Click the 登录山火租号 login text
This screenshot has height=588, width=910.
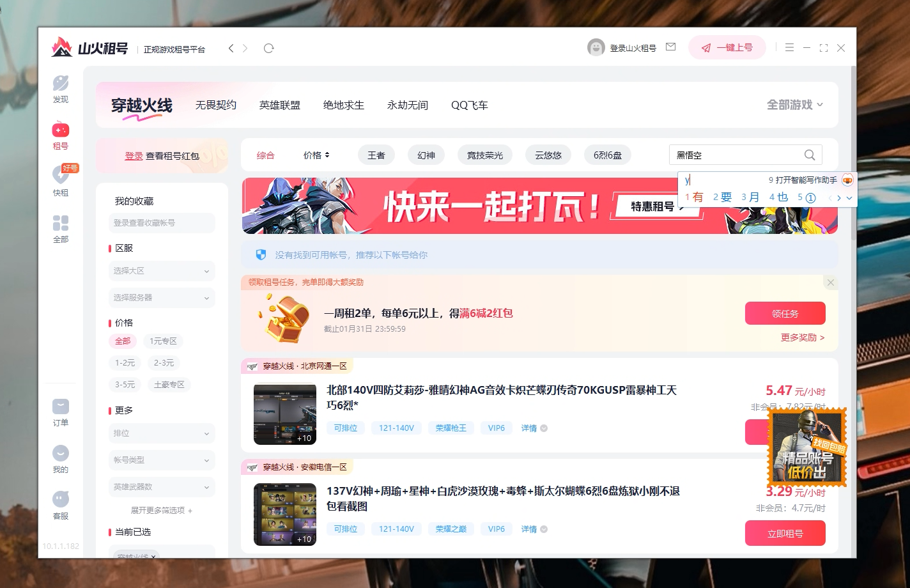pyautogui.click(x=633, y=48)
